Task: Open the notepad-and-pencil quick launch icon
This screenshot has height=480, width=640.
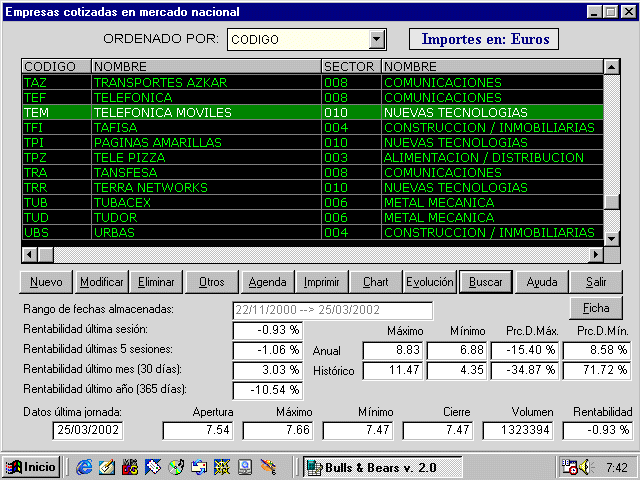Action: 107,467
